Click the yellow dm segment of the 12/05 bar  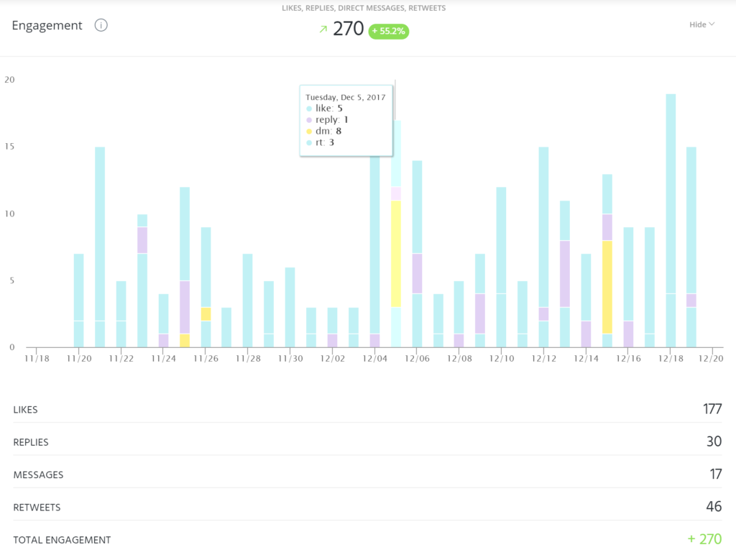tap(396, 254)
